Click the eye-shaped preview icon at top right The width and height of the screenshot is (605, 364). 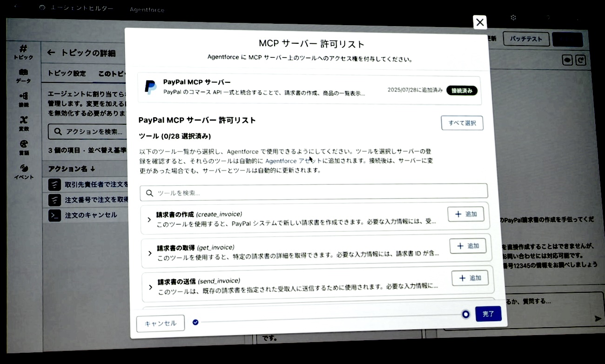567,60
